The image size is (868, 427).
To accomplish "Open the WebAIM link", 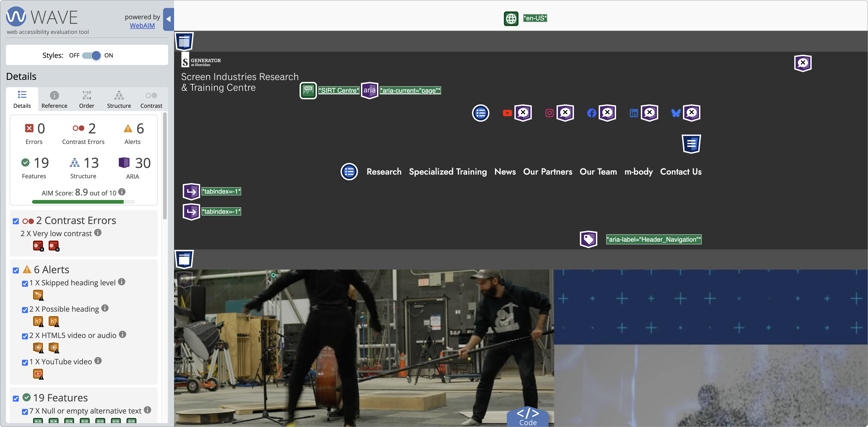I will click(x=142, y=26).
